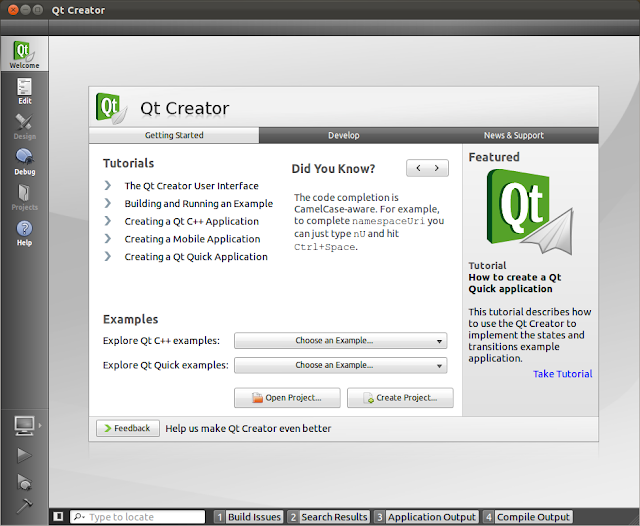Close the Qt Creator window

13,10
